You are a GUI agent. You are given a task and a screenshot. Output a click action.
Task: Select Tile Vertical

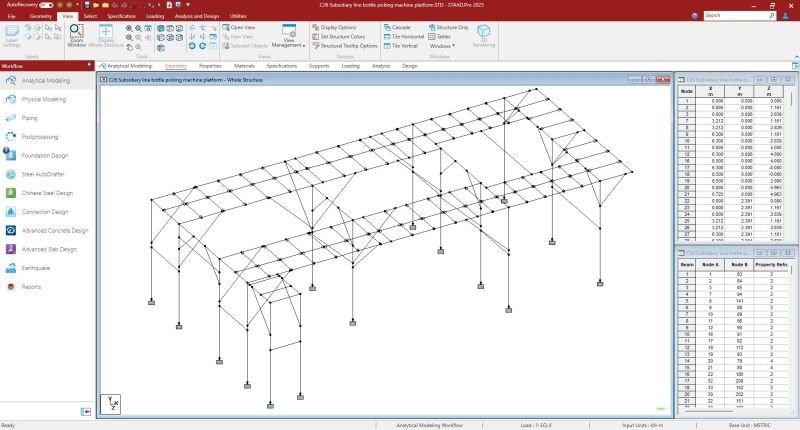401,46
